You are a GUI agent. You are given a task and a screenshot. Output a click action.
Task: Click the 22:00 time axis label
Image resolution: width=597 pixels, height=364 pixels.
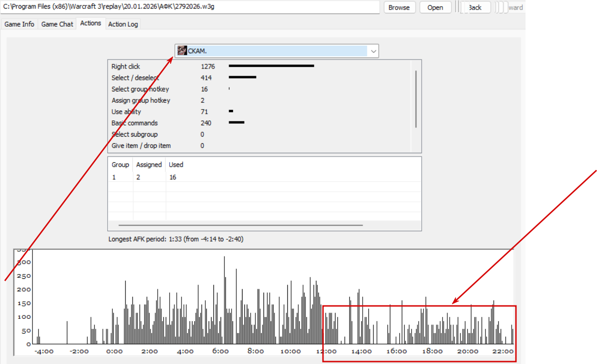[x=503, y=351]
